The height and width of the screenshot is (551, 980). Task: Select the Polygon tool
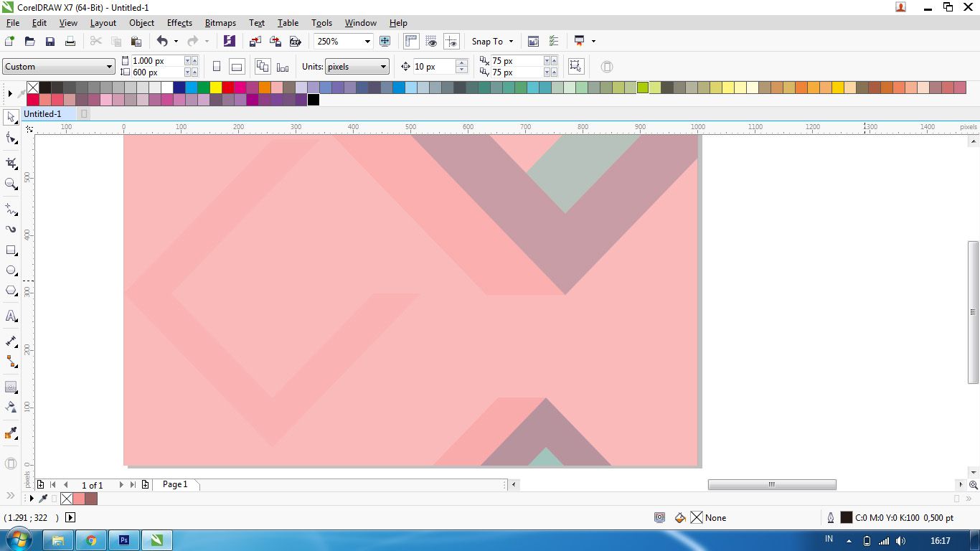pyautogui.click(x=11, y=291)
